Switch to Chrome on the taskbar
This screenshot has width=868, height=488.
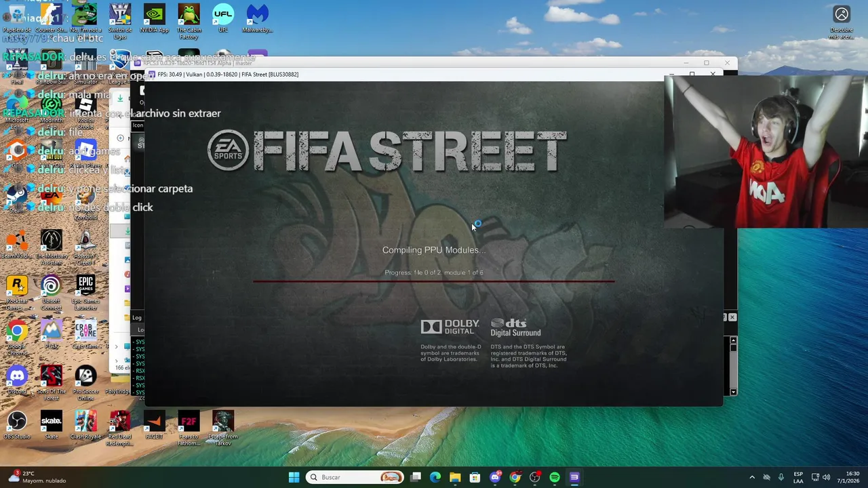point(515,477)
